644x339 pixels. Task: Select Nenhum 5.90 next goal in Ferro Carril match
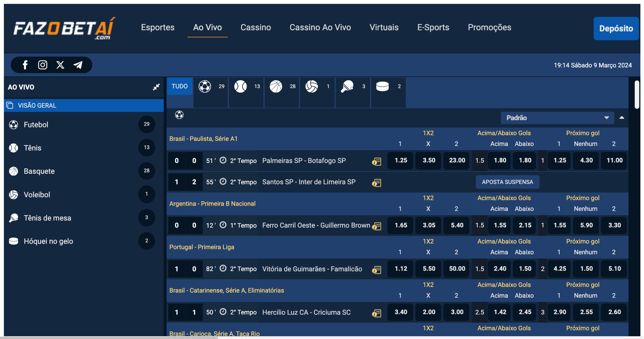(x=586, y=225)
